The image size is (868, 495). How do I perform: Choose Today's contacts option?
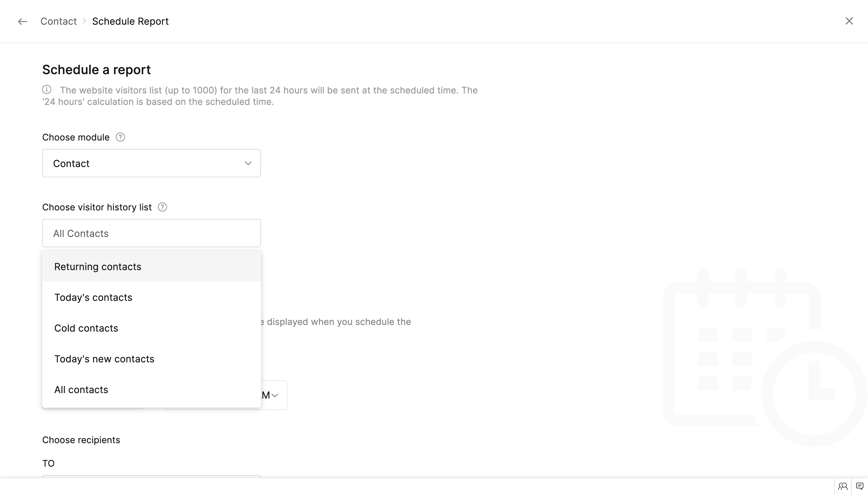93,298
